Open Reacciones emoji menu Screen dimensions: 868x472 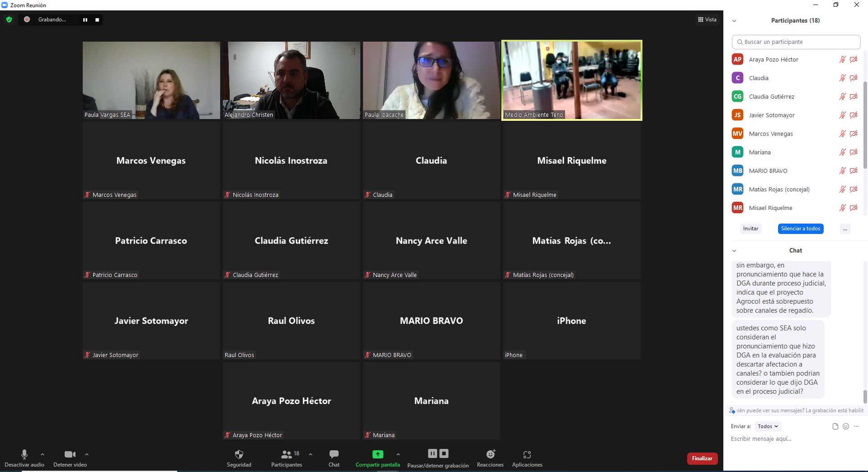pyautogui.click(x=490, y=454)
